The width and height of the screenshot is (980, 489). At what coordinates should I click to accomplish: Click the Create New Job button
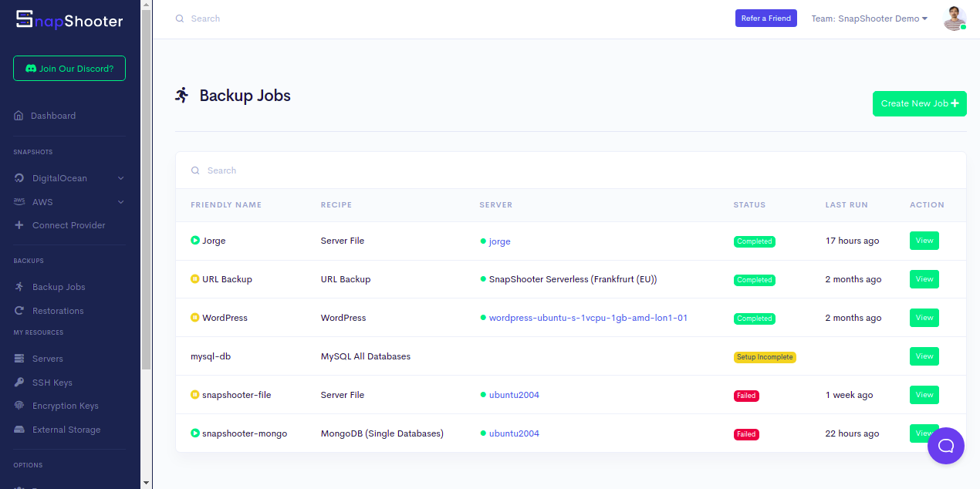919,103
